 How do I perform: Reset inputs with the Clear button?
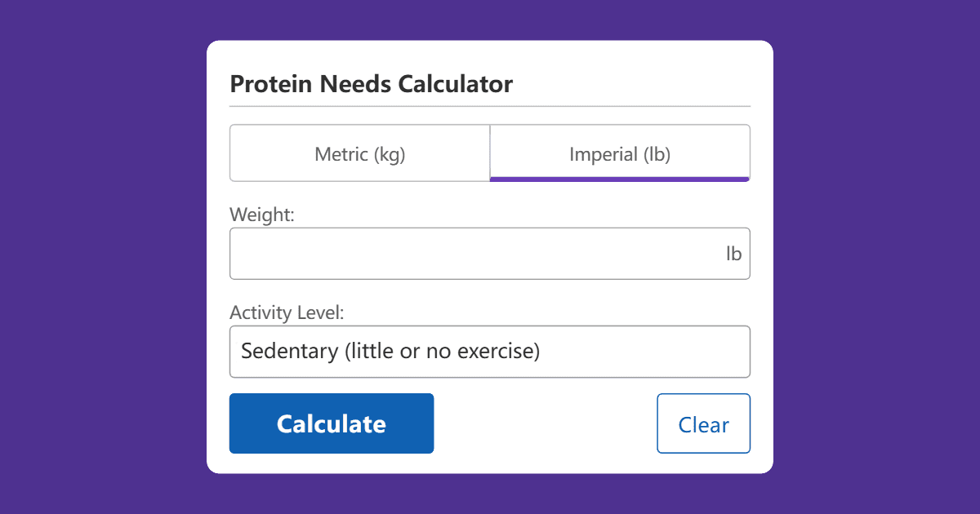pyautogui.click(x=703, y=423)
